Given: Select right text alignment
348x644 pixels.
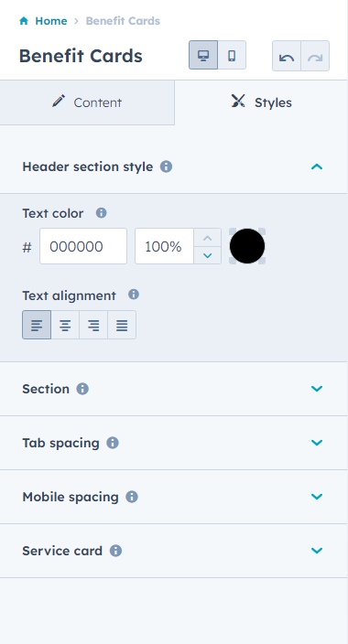Looking at the screenshot, I should [93, 326].
